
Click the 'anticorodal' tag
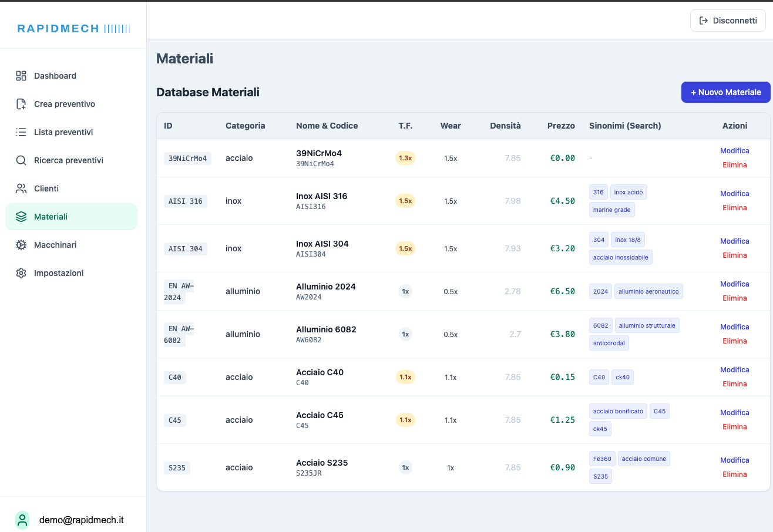(x=609, y=343)
